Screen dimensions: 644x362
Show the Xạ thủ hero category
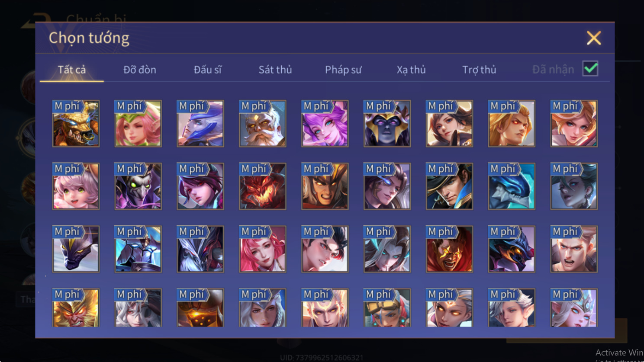(411, 70)
